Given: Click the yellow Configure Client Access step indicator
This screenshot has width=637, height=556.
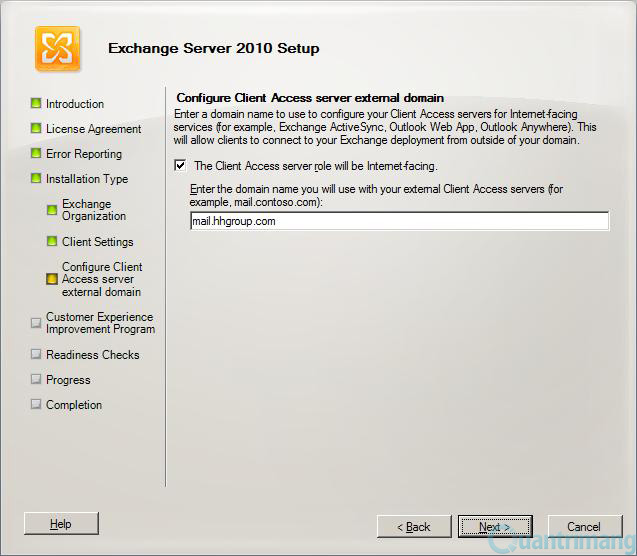Looking at the screenshot, I should coord(52,279).
